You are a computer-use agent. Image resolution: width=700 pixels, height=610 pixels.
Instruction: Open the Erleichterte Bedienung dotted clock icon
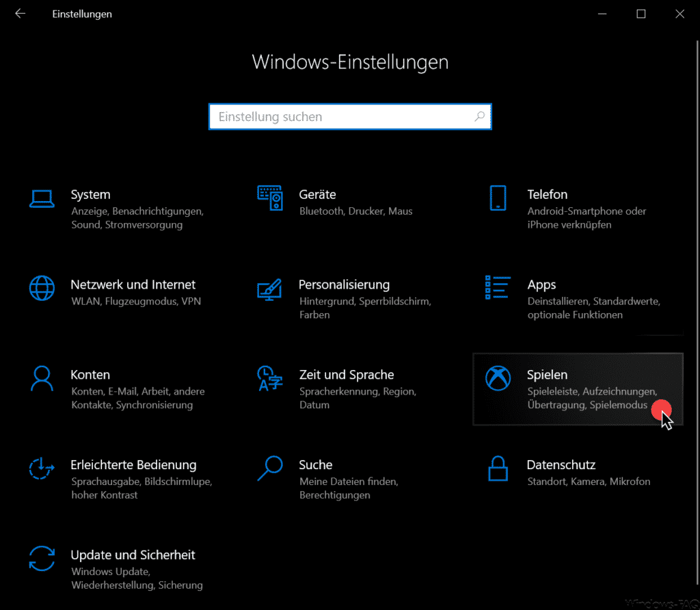click(42, 468)
